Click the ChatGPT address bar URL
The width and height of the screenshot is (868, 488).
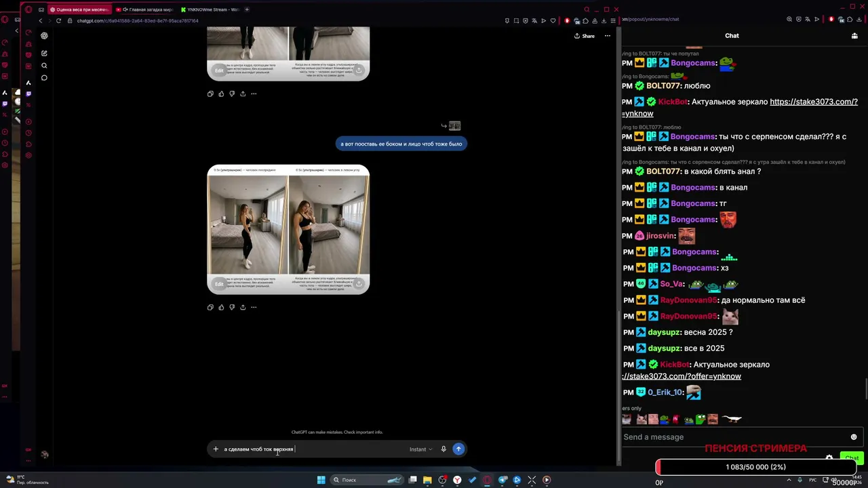point(138,21)
